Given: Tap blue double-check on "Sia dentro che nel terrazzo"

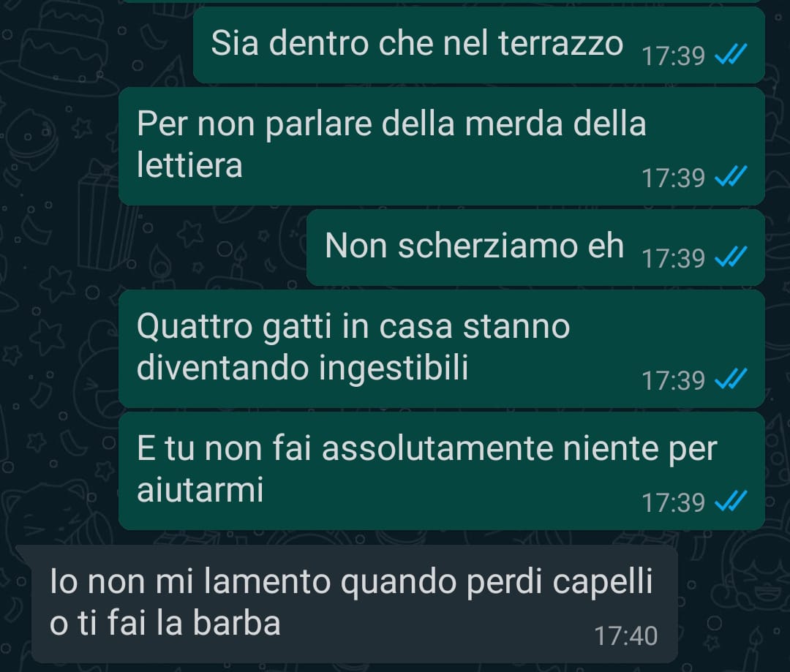Looking at the screenshot, I should 731,54.
